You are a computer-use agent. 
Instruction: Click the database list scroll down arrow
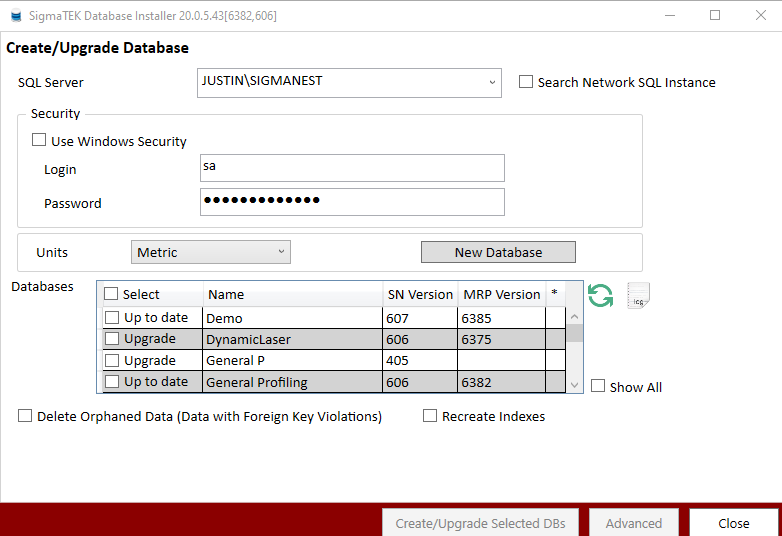575,385
